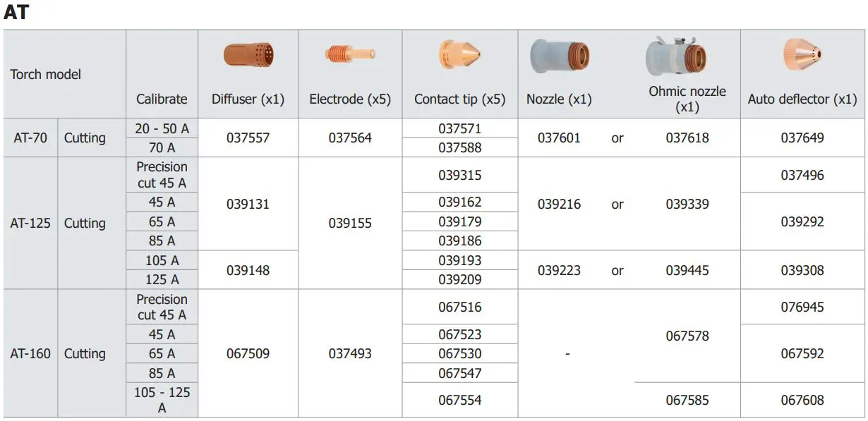The height and width of the screenshot is (421, 868).
Task: Click diffuser part number 037557
Action: pyautogui.click(x=248, y=138)
